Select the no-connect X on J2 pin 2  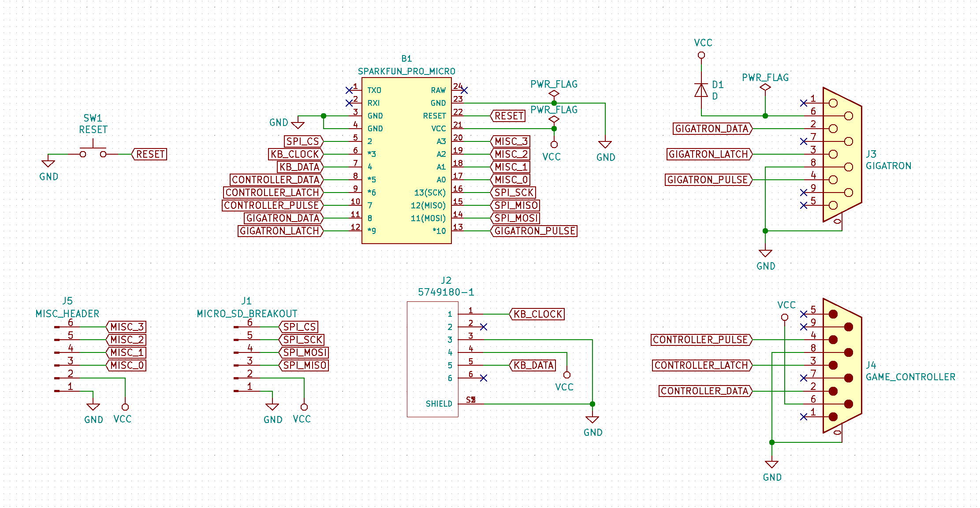coord(484,327)
